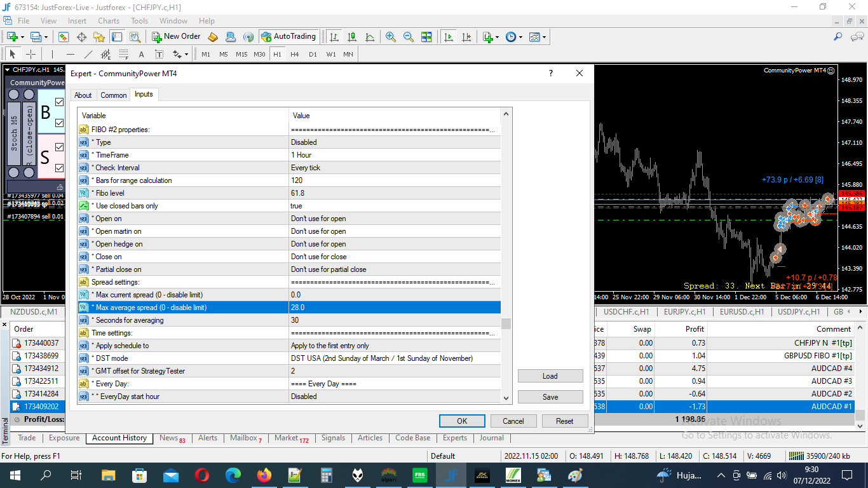Screen dimensions: 868x488
Task: Open the USDCHF.c,H1 chart tab
Action: click(627, 312)
